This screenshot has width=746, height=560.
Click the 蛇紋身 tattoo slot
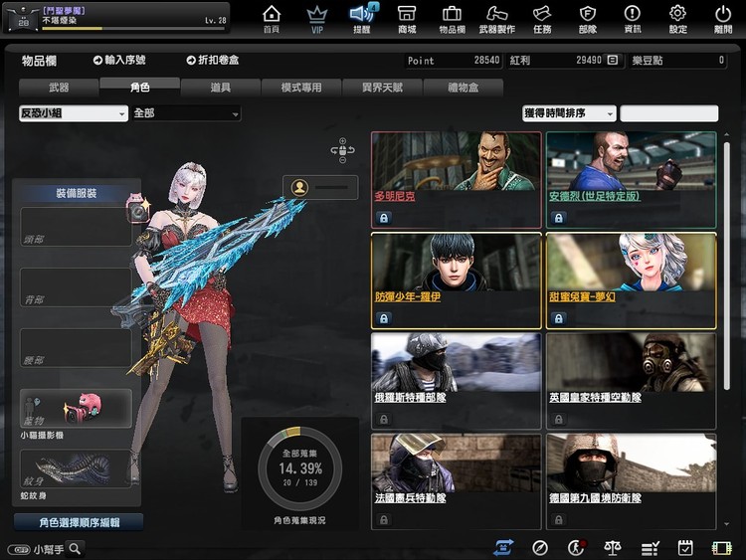pyautogui.click(x=77, y=468)
